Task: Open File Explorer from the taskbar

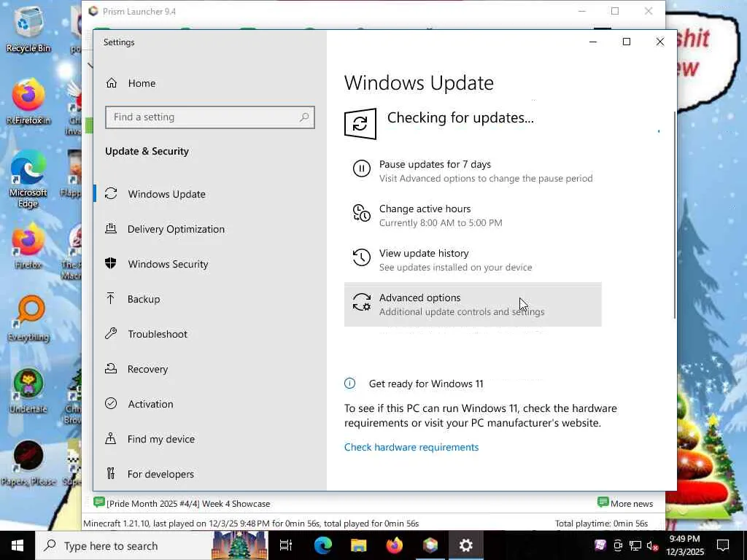Action: (x=359, y=545)
